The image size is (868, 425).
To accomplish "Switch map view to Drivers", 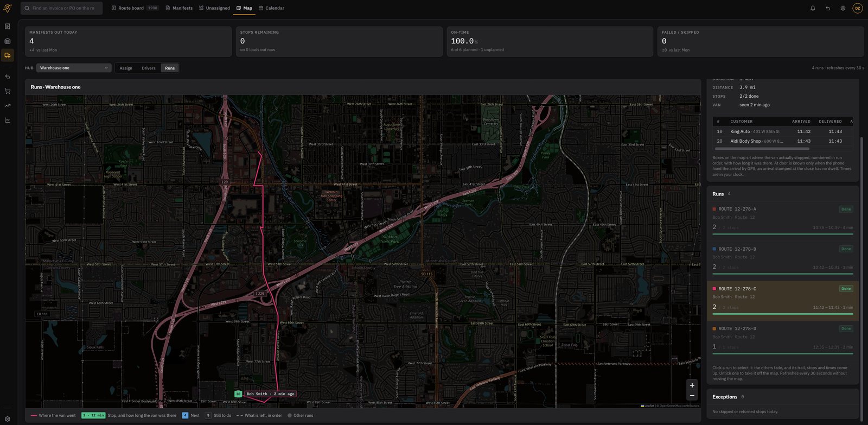I will click(149, 68).
